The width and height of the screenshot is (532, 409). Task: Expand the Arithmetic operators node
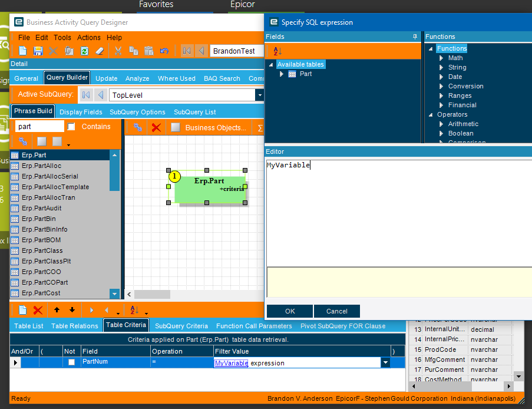(x=441, y=124)
